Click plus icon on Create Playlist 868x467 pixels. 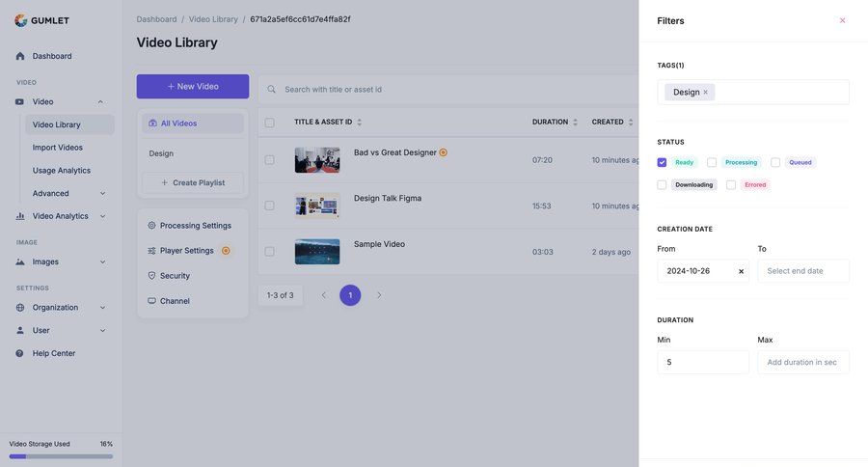(164, 182)
